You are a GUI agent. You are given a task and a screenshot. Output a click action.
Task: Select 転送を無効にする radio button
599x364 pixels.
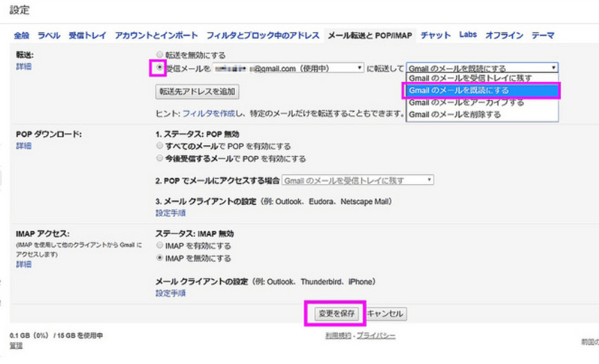coord(160,55)
